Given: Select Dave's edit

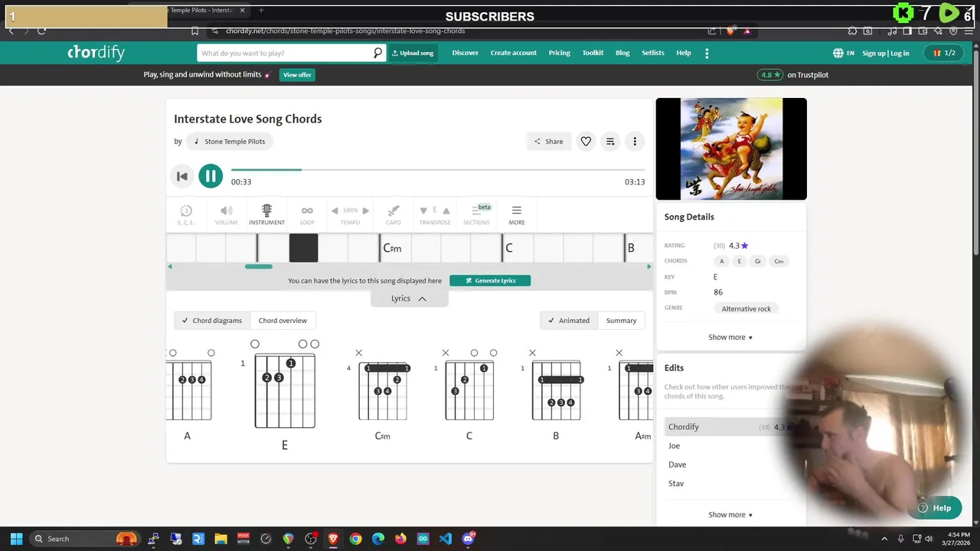Looking at the screenshot, I should tap(677, 465).
